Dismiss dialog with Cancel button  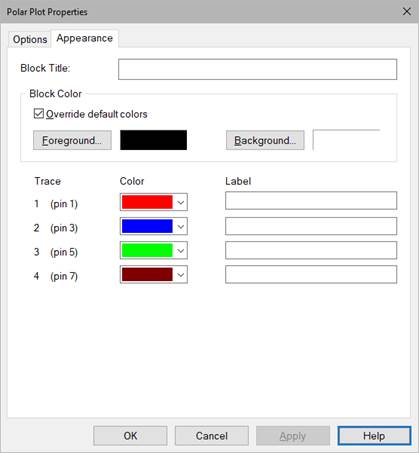click(x=212, y=436)
